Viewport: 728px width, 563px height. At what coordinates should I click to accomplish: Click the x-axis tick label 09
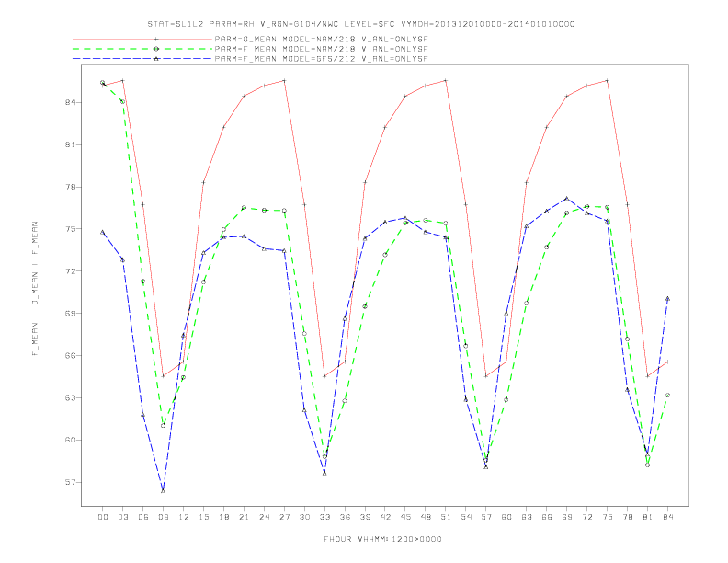[x=163, y=517]
